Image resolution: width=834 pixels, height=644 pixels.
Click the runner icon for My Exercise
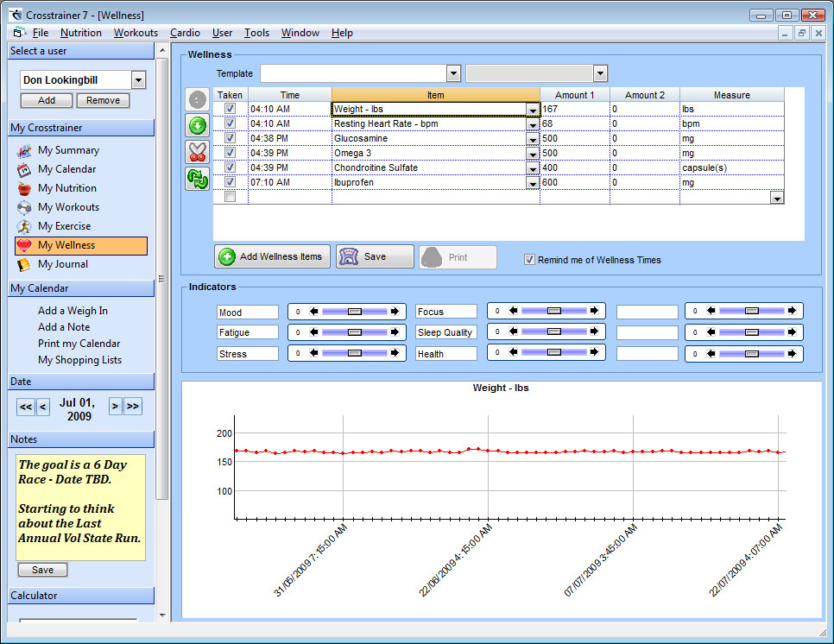[24, 226]
